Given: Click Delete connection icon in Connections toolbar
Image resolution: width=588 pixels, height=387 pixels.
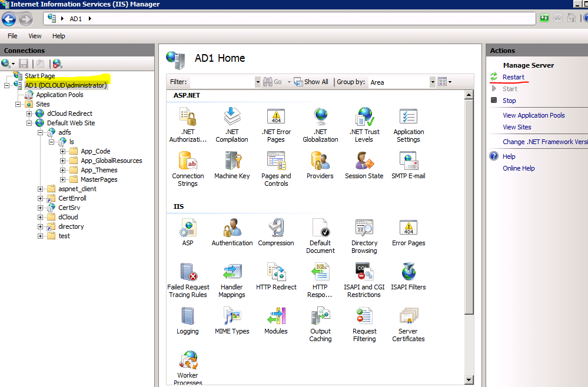Looking at the screenshot, I should click(x=57, y=64).
